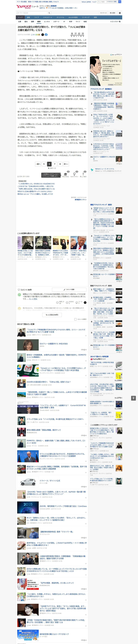Select the IT category tab

coord(64,21)
